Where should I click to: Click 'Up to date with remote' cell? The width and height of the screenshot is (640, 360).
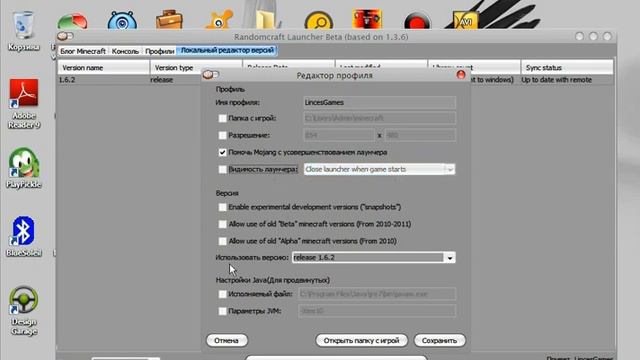[556, 80]
